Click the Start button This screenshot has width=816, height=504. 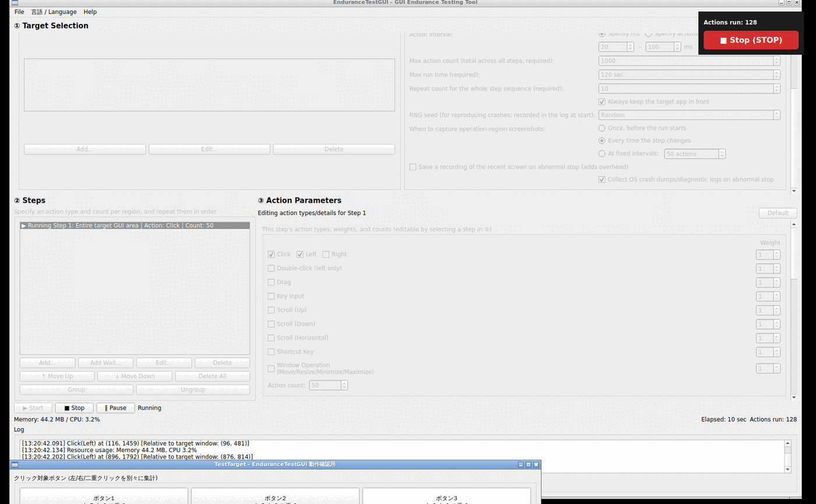(x=33, y=408)
